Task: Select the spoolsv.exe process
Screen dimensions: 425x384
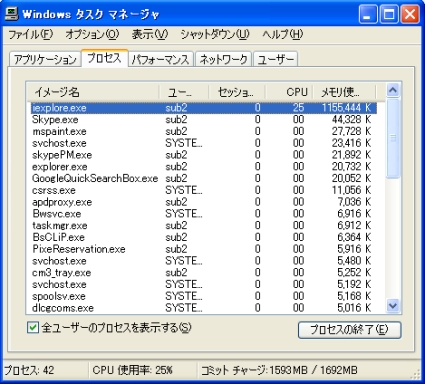Action: [x=204, y=296]
